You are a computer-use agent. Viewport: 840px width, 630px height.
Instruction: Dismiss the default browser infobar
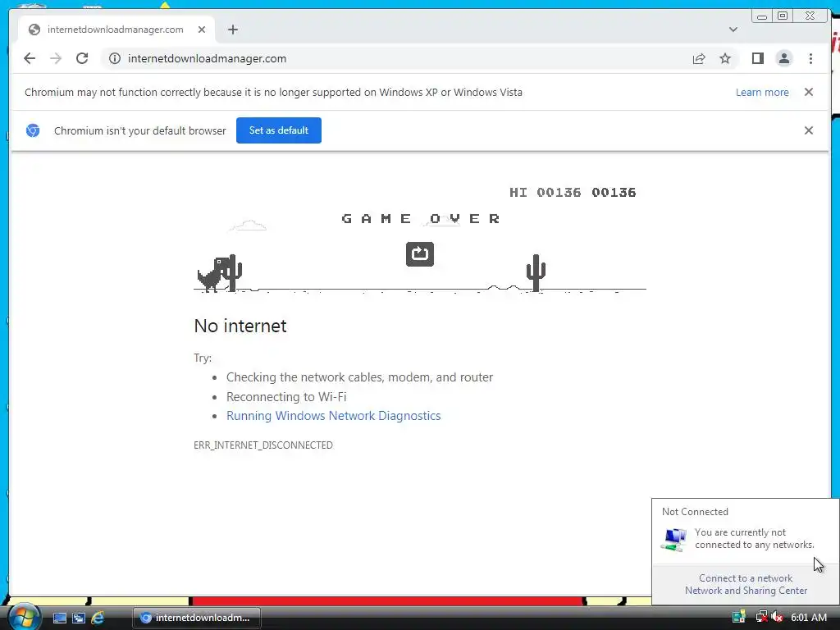[x=808, y=130]
